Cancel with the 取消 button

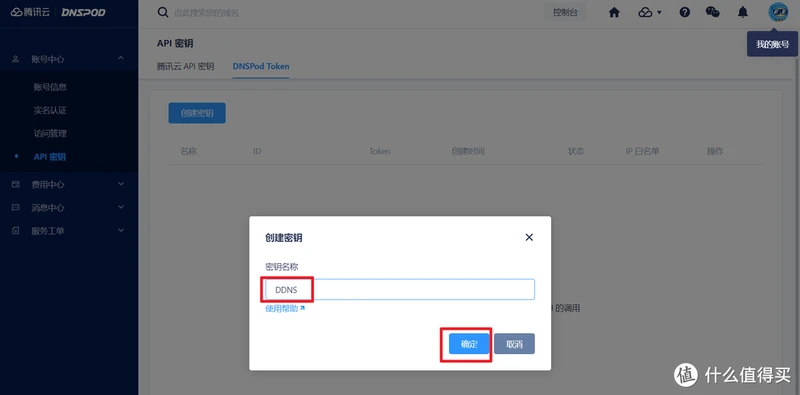click(514, 344)
